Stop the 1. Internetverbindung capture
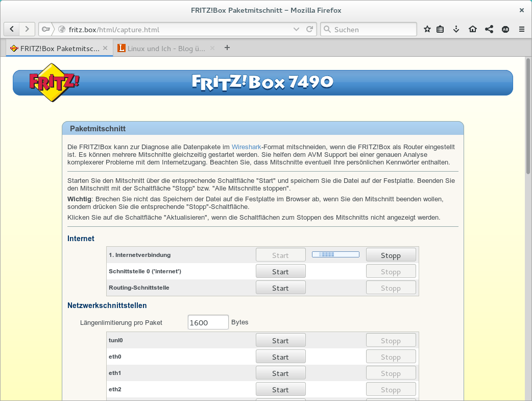The width and height of the screenshot is (532, 401). (391, 255)
